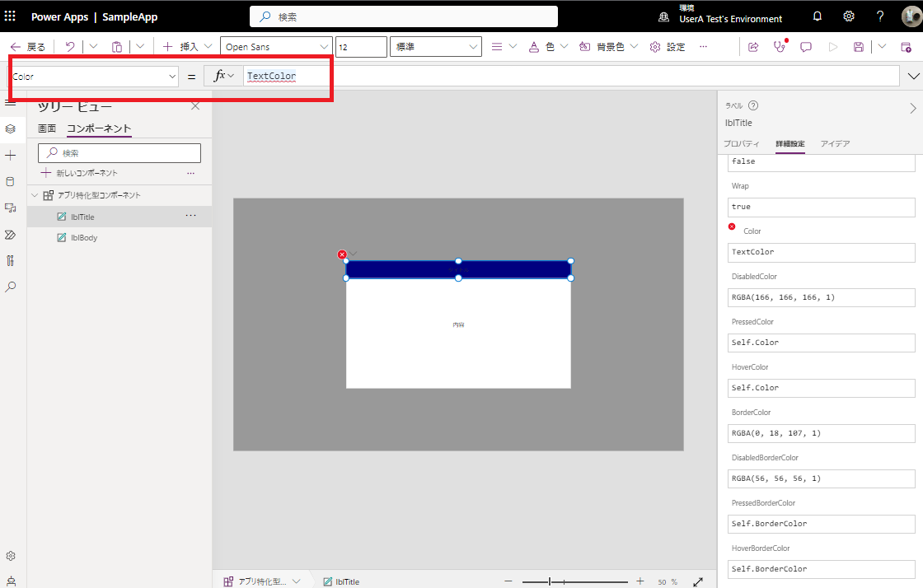Open the property selector showing Color
Image resolution: width=923 pixels, height=588 pixels.
[x=93, y=76]
